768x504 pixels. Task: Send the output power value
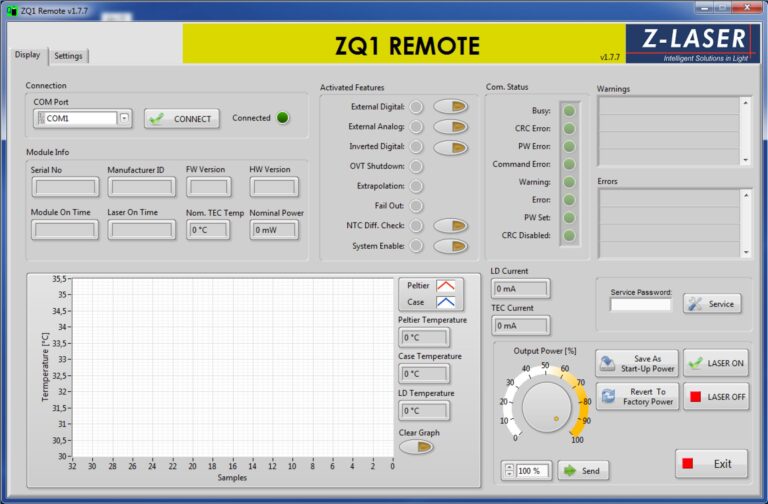583,471
